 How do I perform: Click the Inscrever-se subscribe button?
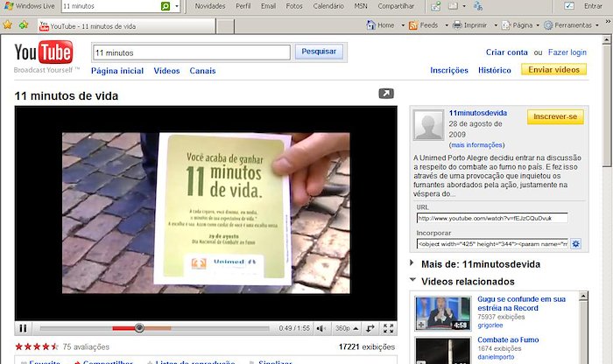555,116
